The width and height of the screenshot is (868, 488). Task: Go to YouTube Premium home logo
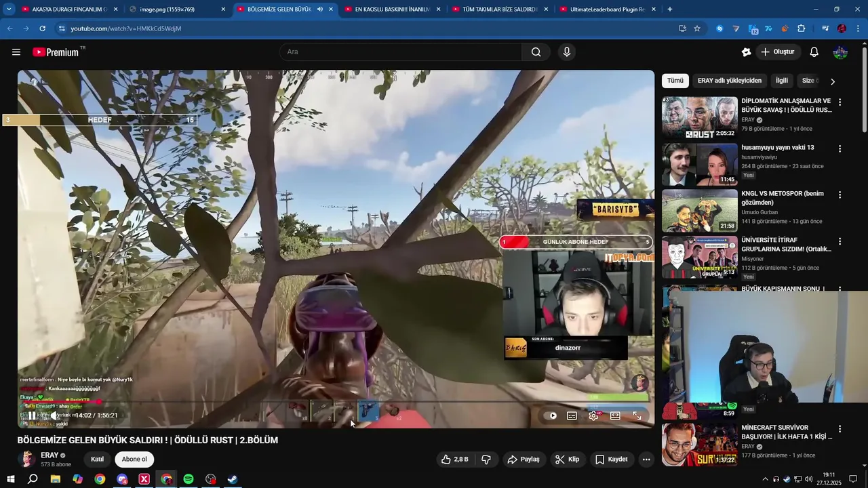[x=56, y=52]
